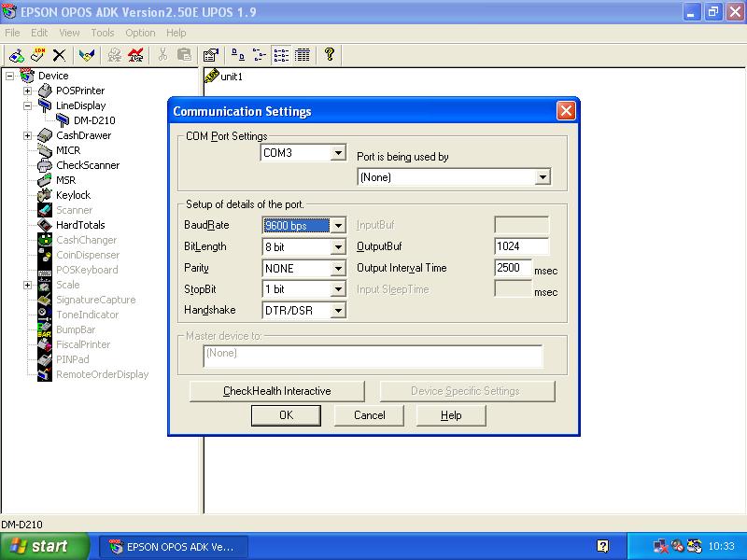Click the handshake CheckHealth toolbar icon
This screenshot has width=747, height=560.
click(x=87, y=55)
